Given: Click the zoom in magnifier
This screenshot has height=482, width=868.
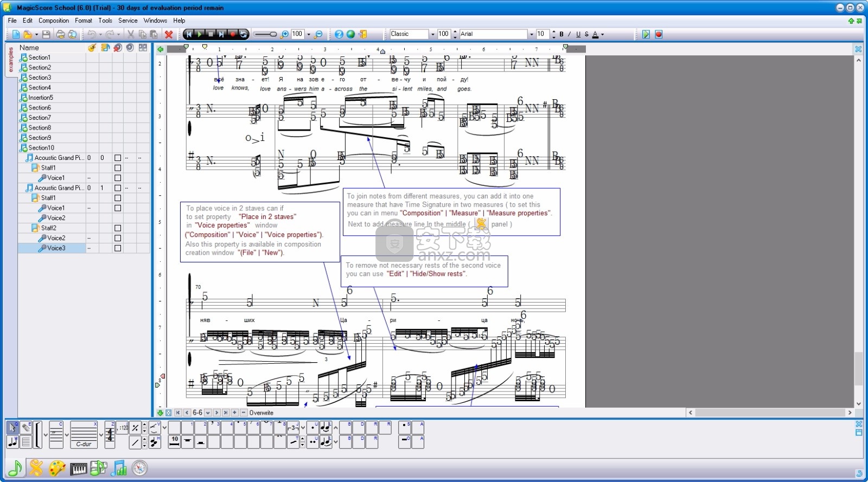Looking at the screenshot, I should coord(284,34).
